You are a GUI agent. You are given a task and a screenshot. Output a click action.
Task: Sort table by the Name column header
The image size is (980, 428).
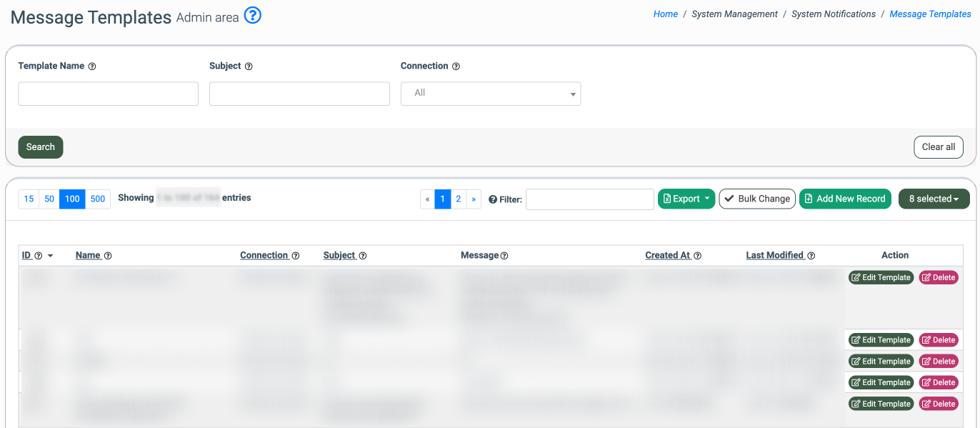point(88,255)
